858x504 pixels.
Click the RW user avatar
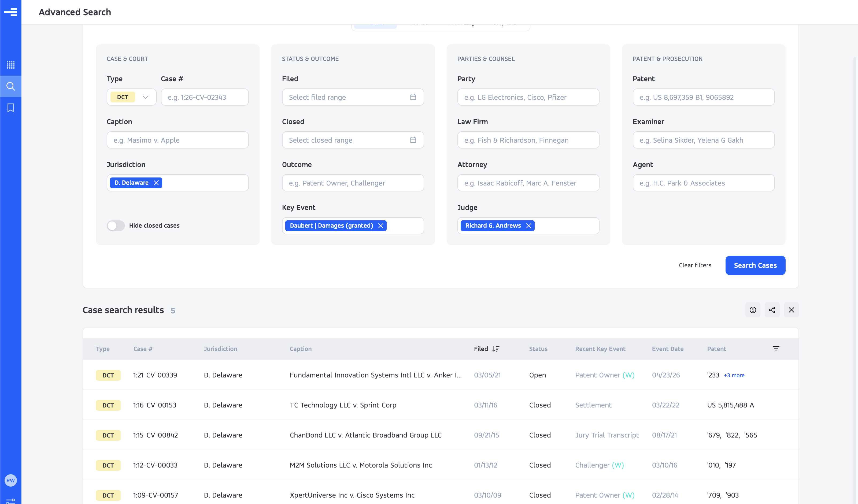(x=10, y=480)
